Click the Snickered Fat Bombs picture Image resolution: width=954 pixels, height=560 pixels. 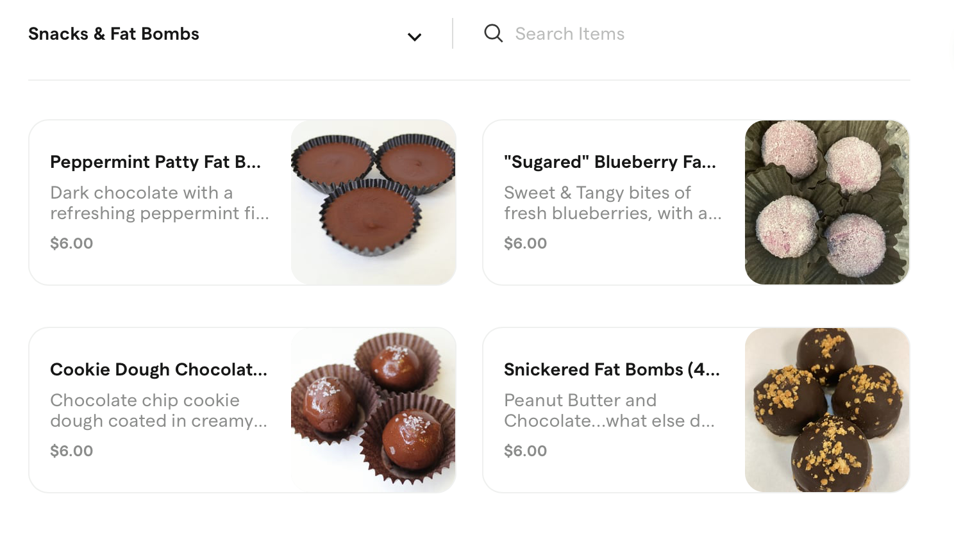(x=826, y=410)
